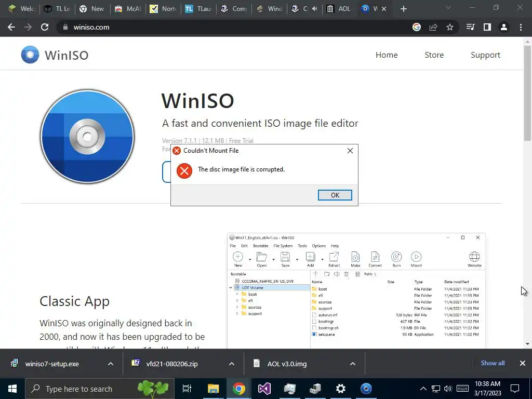Show all downloads
The height and width of the screenshot is (399, 532).
[x=493, y=363]
